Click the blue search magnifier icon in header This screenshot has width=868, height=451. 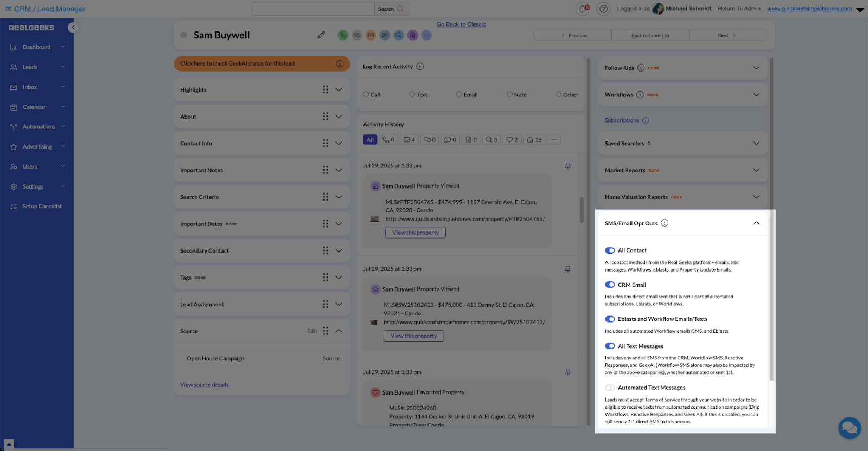point(399,35)
